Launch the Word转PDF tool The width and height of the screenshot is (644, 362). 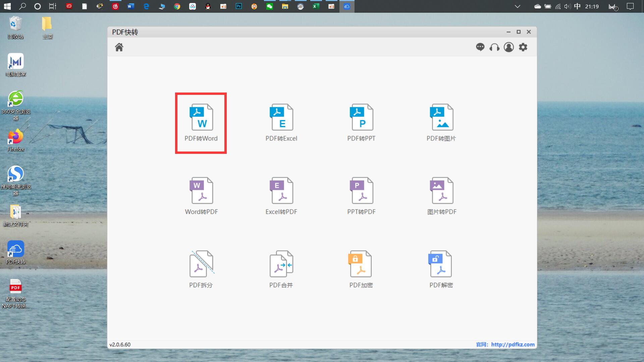(201, 196)
